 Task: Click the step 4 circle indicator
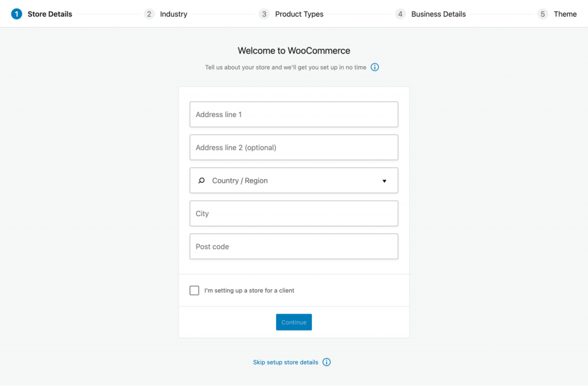click(x=400, y=14)
